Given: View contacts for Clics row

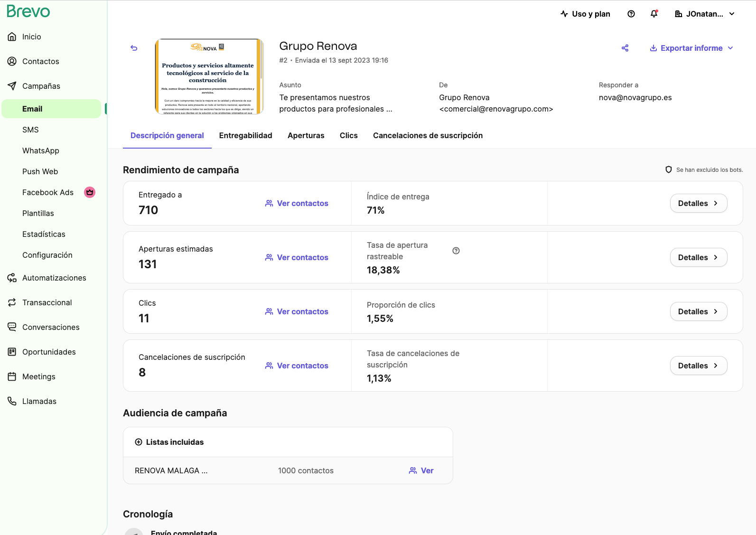Looking at the screenshot, I should coord(297,311).
